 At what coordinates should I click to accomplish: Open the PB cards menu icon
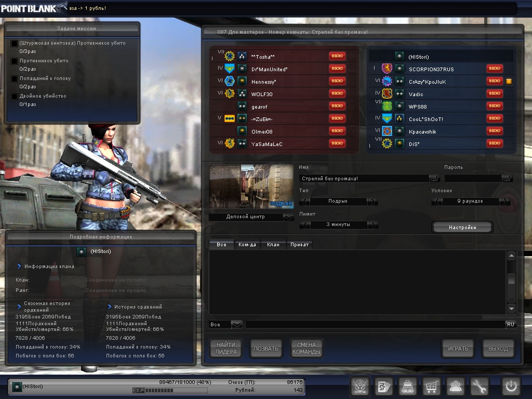pyautogui.click(x=383, y=386)
